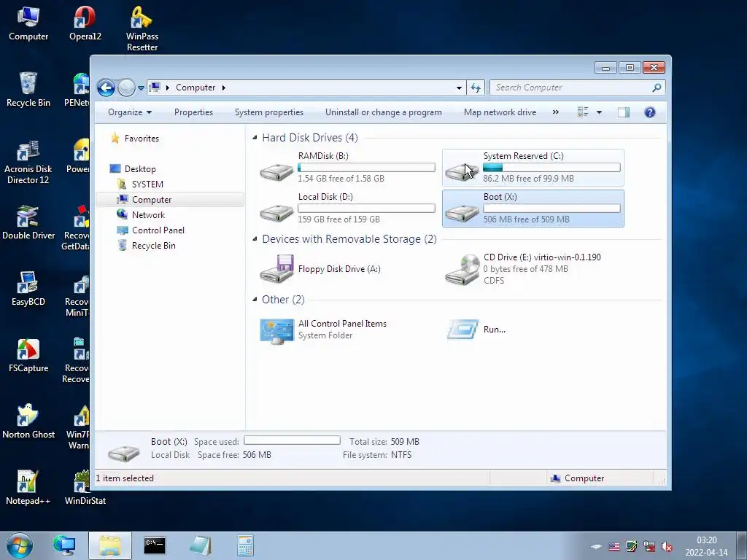
Task: Launch FSCapture from the desktop
Action: (x=28, y=355)
